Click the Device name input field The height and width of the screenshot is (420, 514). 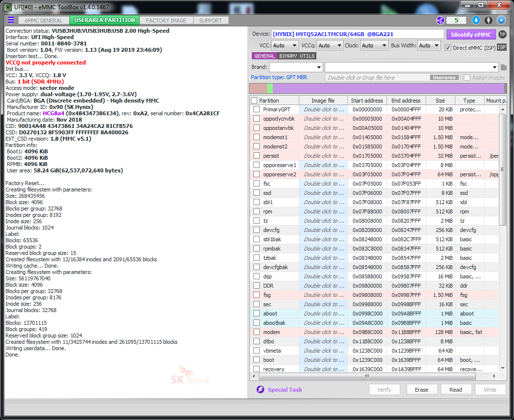pos(358,34)
